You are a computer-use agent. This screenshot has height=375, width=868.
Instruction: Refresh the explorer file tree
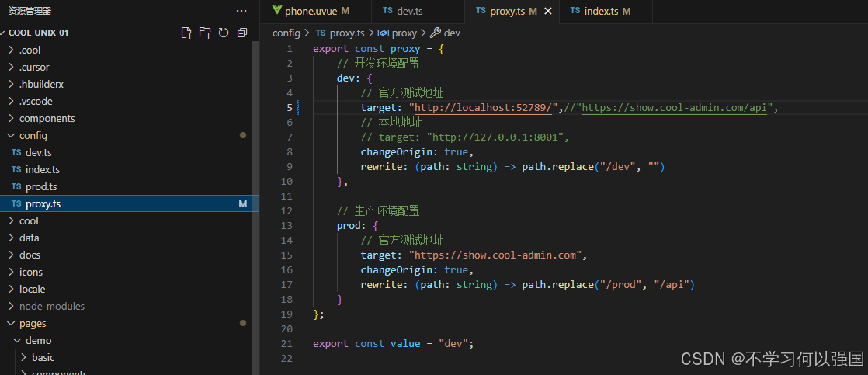[x=224, y=33]
